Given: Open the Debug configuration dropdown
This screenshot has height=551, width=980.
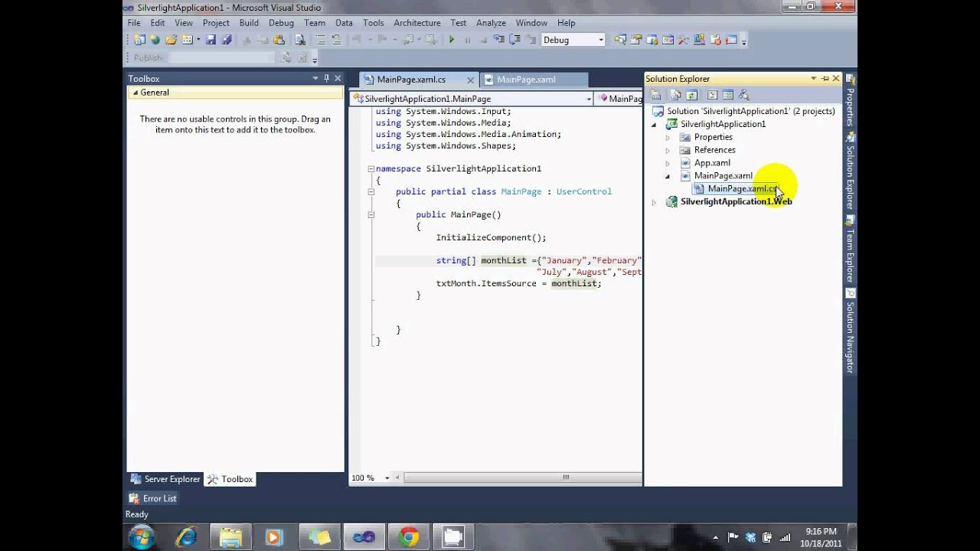Looking at the screenshot, I should point(600,40).
